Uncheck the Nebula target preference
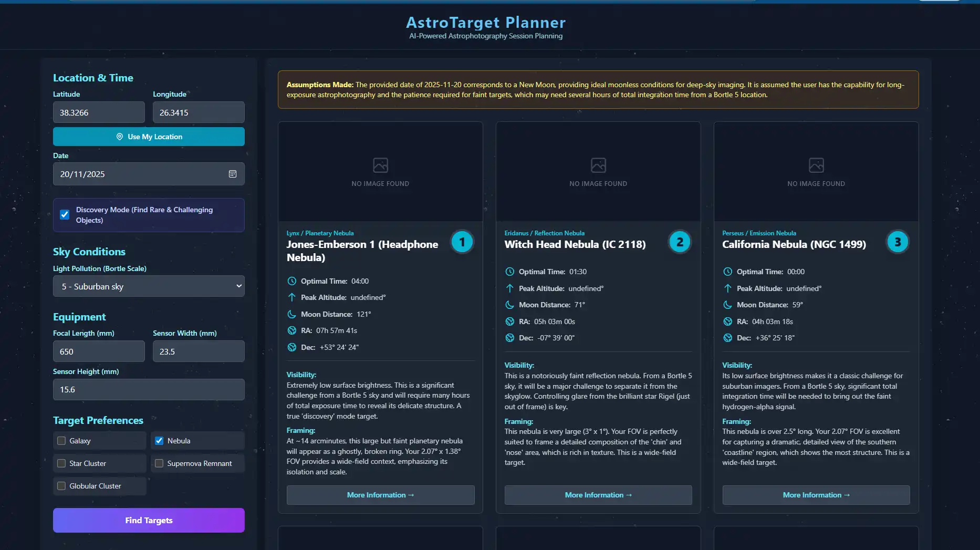 pyautogui.click(x=159, y=441)
